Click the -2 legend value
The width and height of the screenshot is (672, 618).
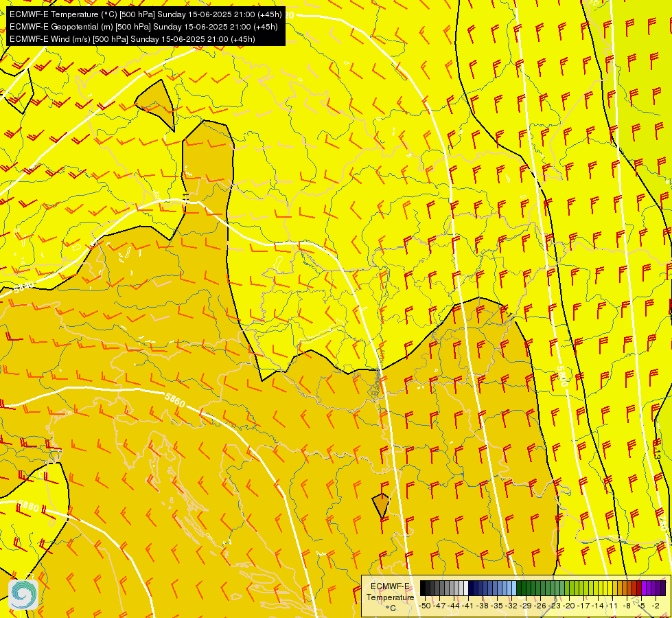(656, 606)
